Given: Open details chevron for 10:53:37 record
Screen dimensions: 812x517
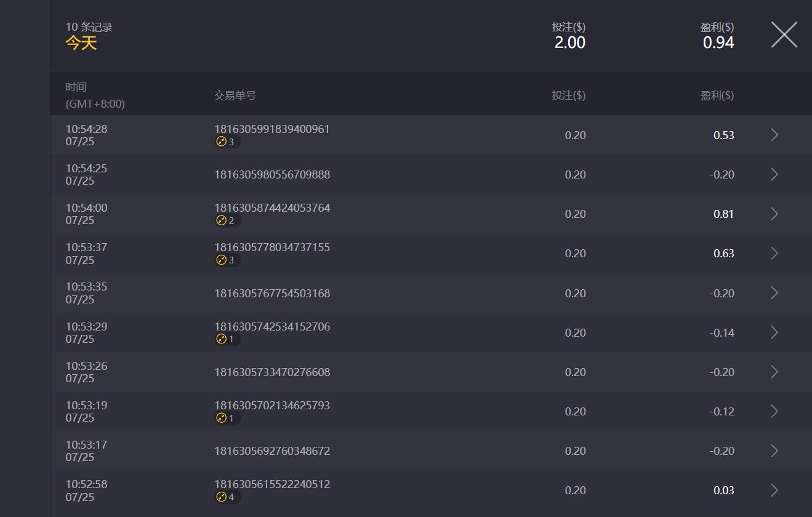Looking at the screenshot, I should click(774, 253).
